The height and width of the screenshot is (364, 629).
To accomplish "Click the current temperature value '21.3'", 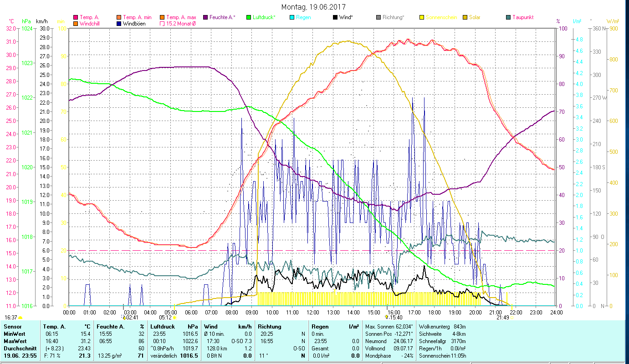I will pyautogui.click(x=85, y=355).
